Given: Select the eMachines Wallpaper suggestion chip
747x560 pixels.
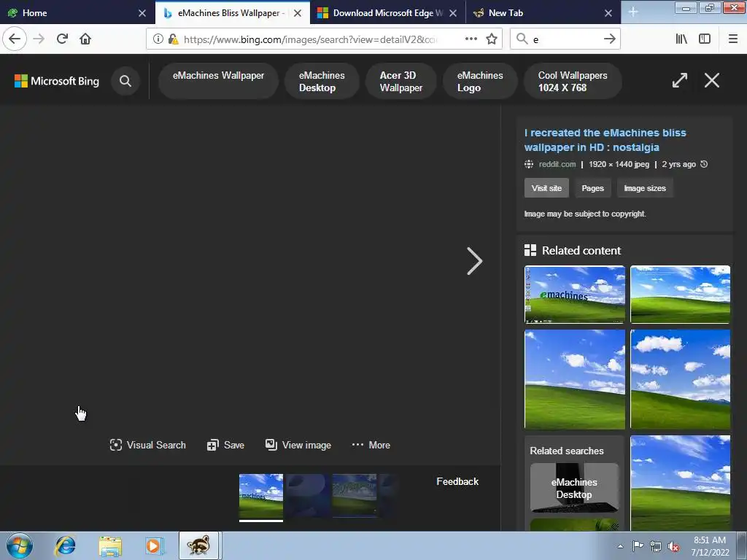Looking at the screenshot, I should click(218, 81).
